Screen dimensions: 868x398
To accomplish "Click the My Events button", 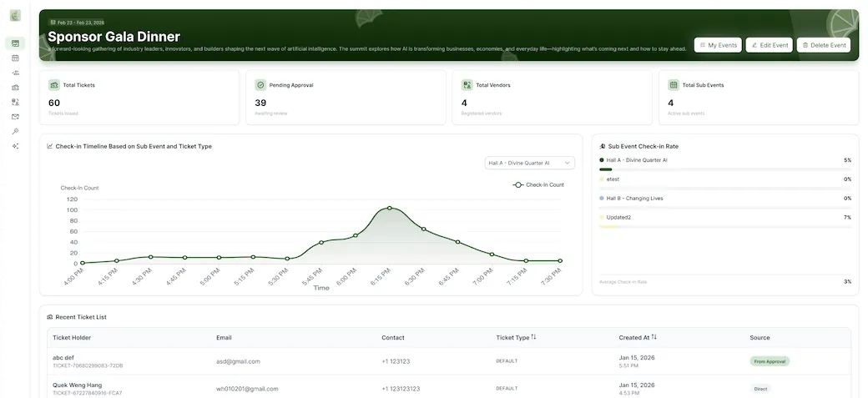I will pyautogui.click(x=717, y=45).
